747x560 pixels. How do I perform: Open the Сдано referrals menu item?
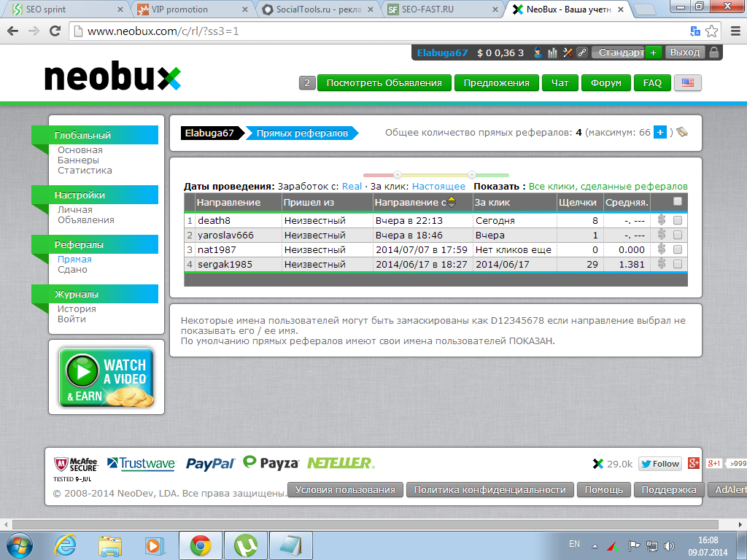[72, 270]
